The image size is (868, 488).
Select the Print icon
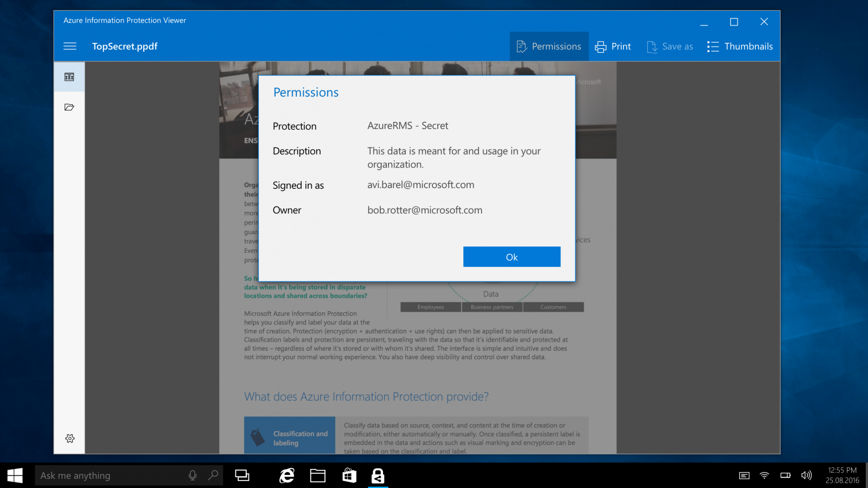click(x=613, y=46)
